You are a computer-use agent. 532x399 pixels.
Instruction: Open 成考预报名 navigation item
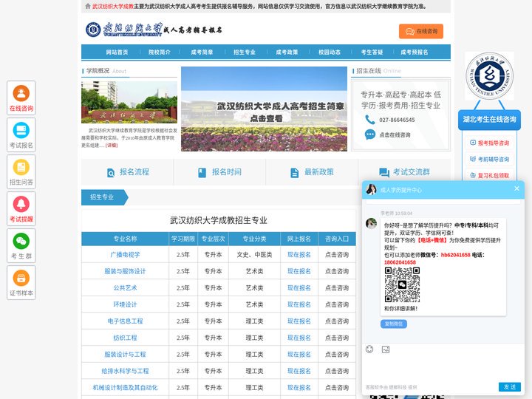pos(415,52)
